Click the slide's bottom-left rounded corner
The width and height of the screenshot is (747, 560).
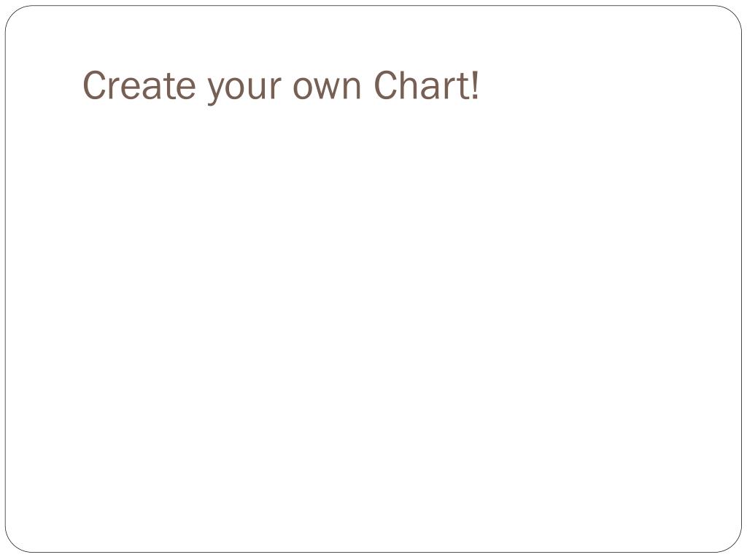point(13,545)
